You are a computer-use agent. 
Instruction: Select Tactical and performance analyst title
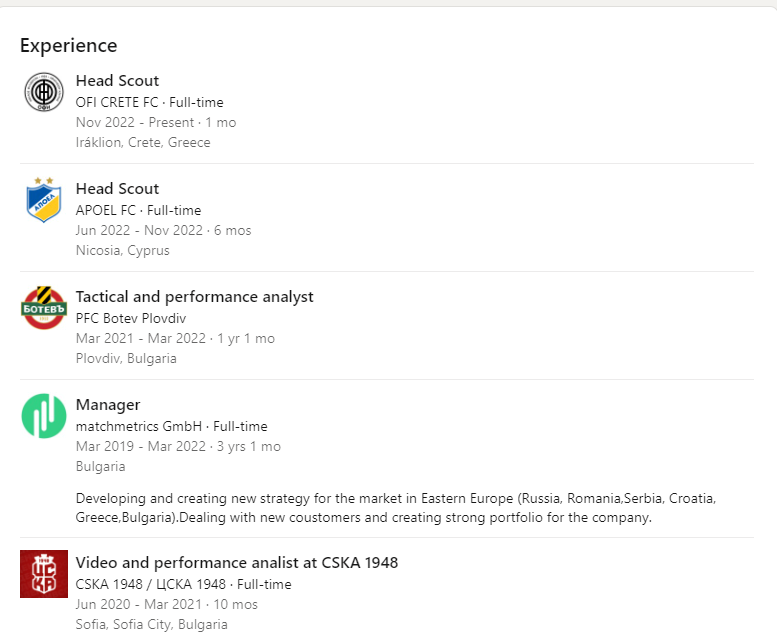pos(194,296)
